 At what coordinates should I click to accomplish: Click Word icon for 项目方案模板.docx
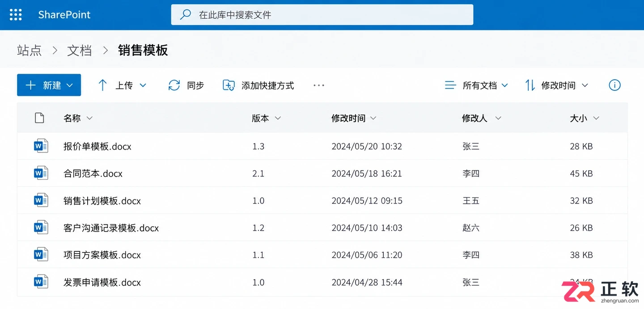tap(41, 255)
